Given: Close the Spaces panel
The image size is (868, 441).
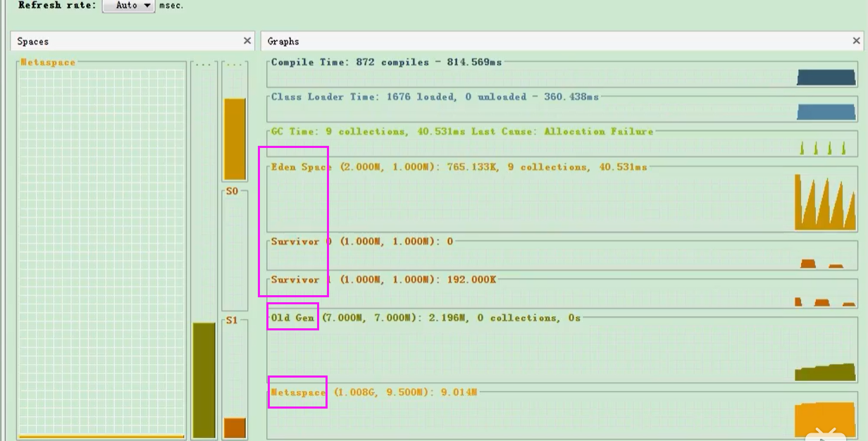Looking at the screenshot, I should point(247,41).
